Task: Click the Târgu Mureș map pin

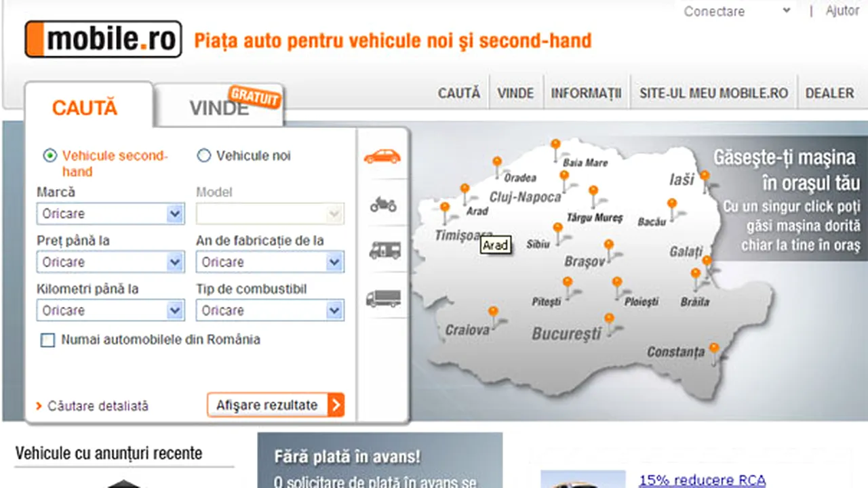Action: click(x=593, y=191)
